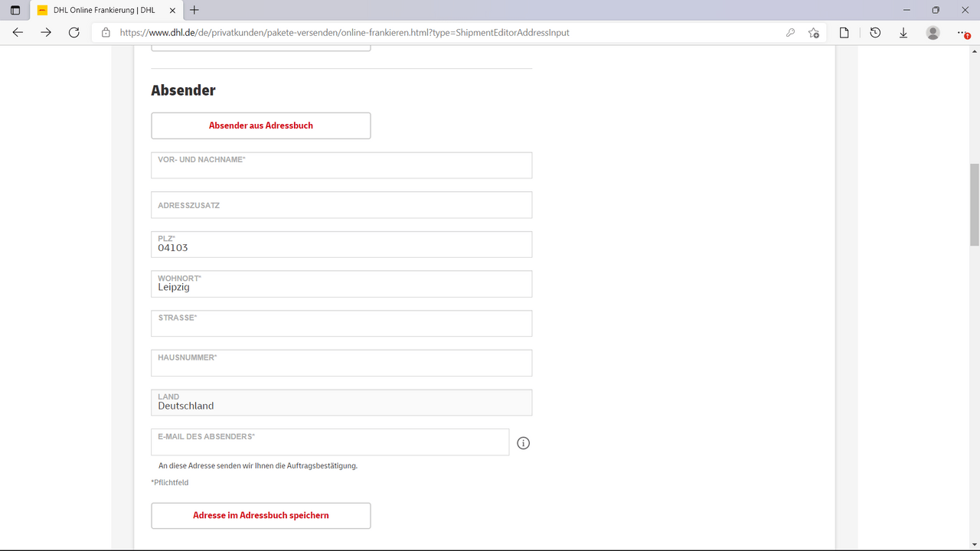The height and width of the screenshot is (551, 980).
Task: Open saved passwords key icon
Action: (x=791, y=33)
